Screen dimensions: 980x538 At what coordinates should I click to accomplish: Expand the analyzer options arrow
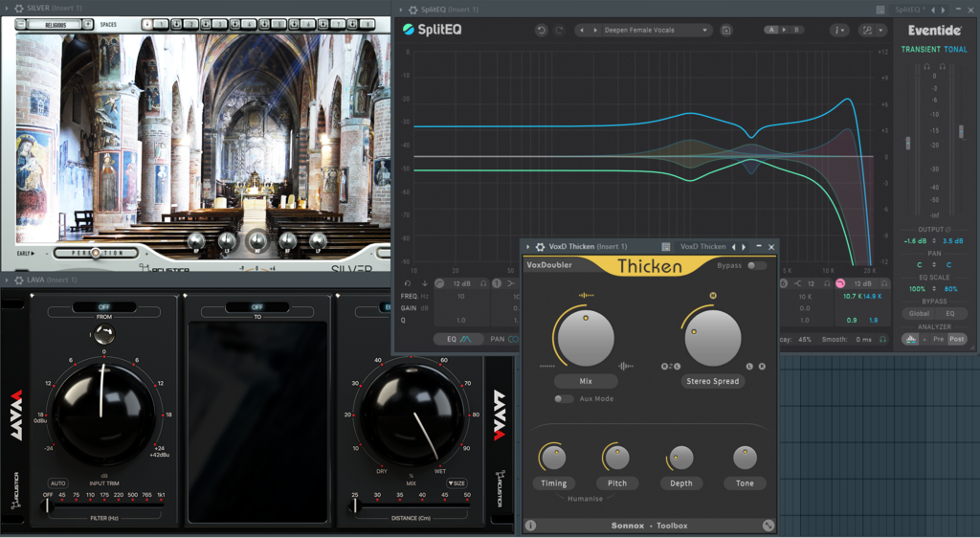click(x=924, y=339)
